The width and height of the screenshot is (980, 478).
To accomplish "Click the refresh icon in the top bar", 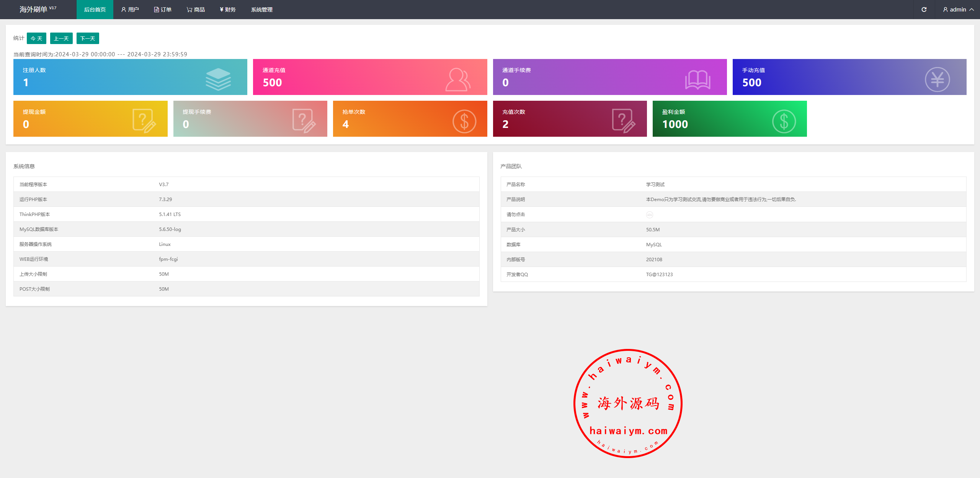I will (x=924, y=10).
